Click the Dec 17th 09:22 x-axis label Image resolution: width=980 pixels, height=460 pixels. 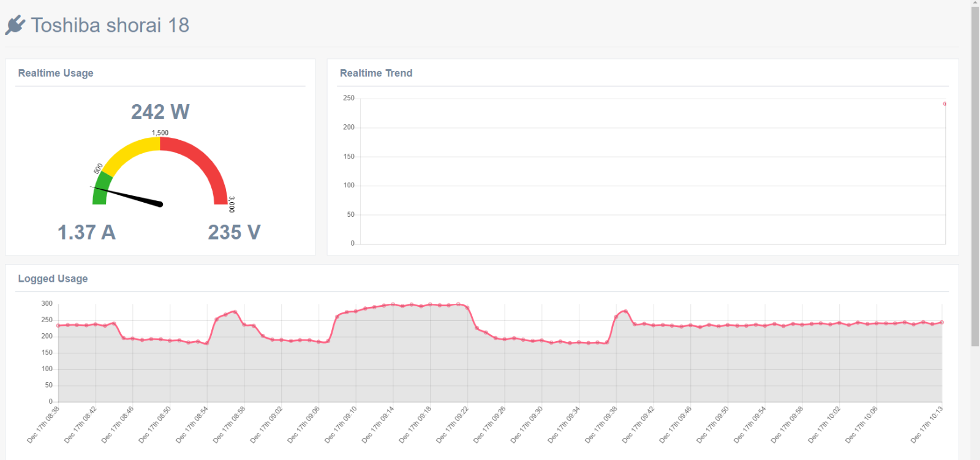coord(452,424)
